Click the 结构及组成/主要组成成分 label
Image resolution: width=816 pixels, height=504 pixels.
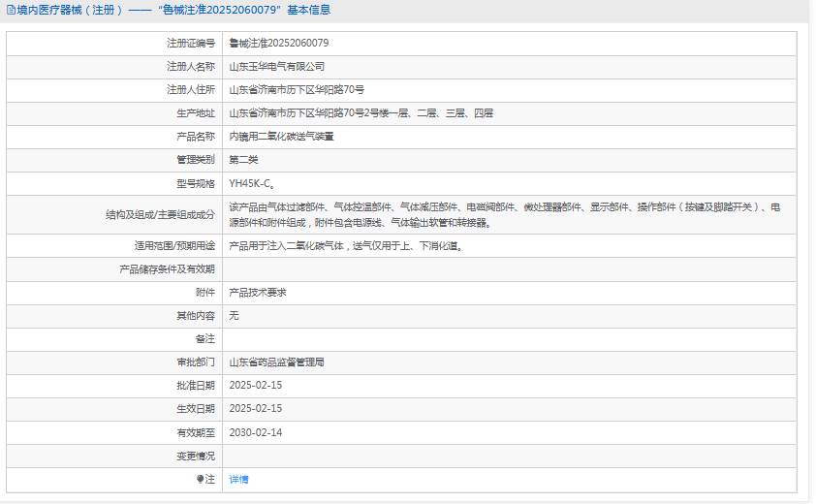point(160,215)
